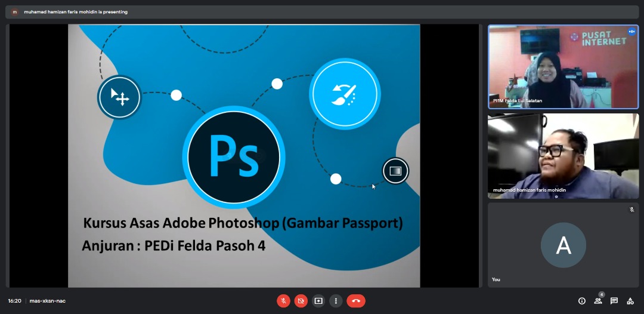The width and height of the screenshot is (644, 314).
Task: Click the muted mic icon on your tile
Action: 631,210
